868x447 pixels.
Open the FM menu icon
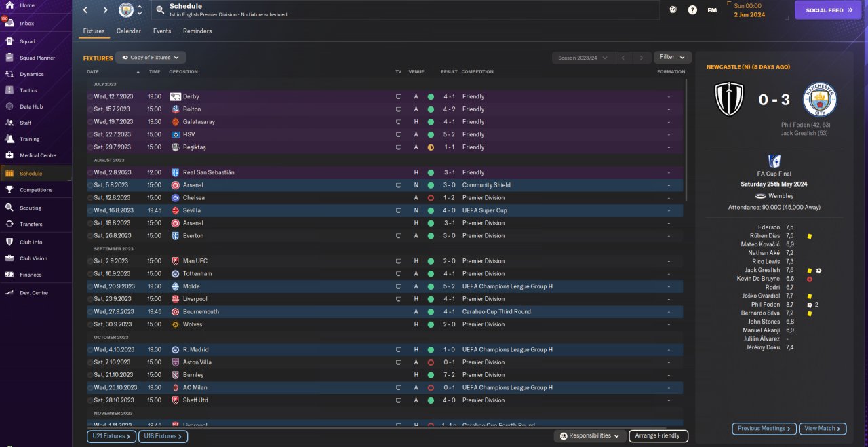pos(712,10)
